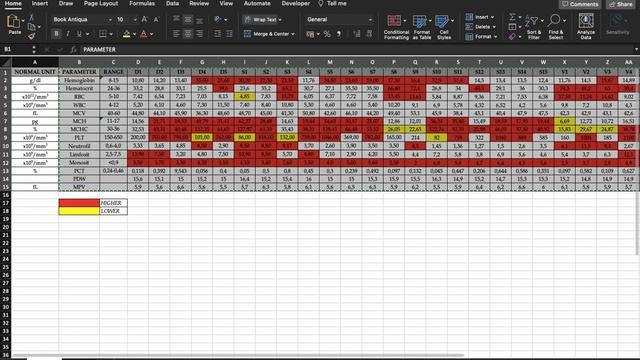Open Sort & Filter menu

click(x=533, y=27)
